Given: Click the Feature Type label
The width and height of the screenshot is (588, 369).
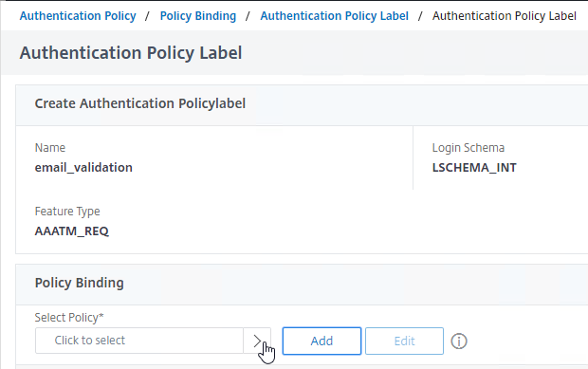Looking at the screenshot, I should 67,212.
